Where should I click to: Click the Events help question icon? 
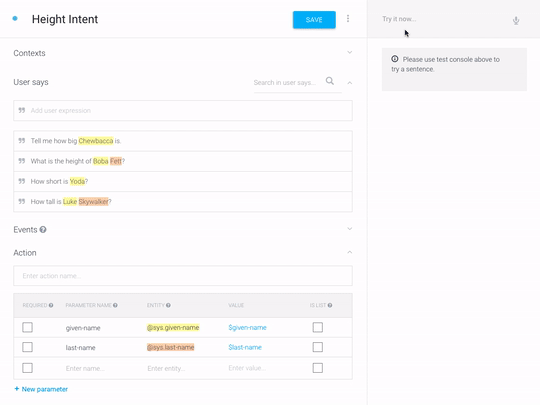pyautogui.click(x=43, y=229)
